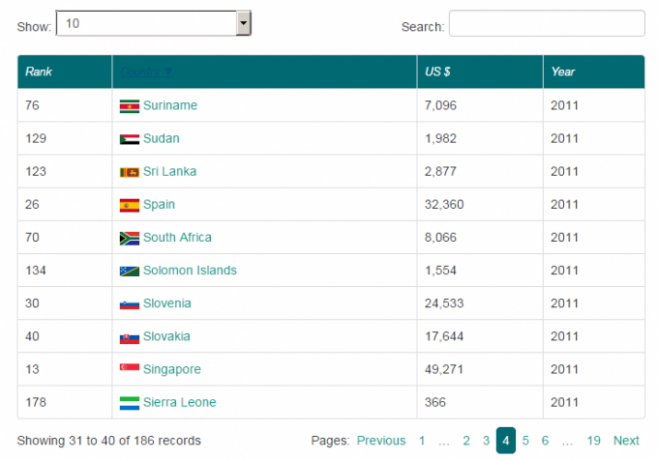658x460 pixels.
Task: Jump to page 19 of results
Action: coord(593,441)
